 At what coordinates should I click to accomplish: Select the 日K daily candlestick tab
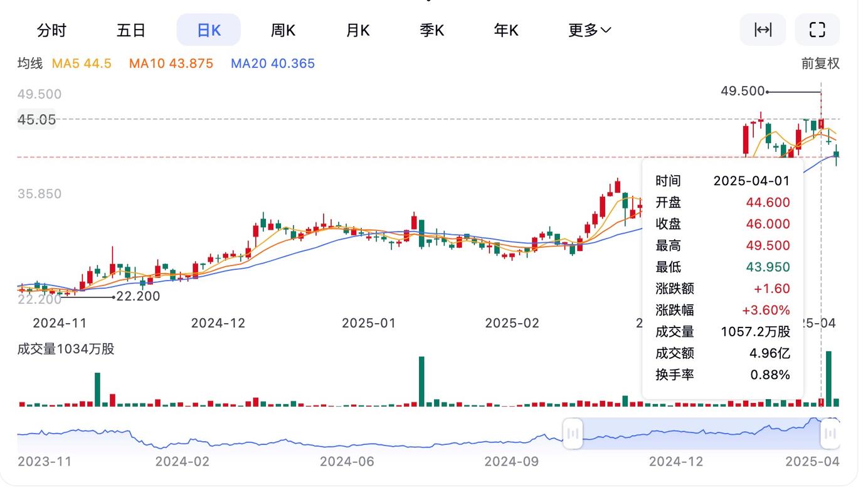(x=209, y=30)
